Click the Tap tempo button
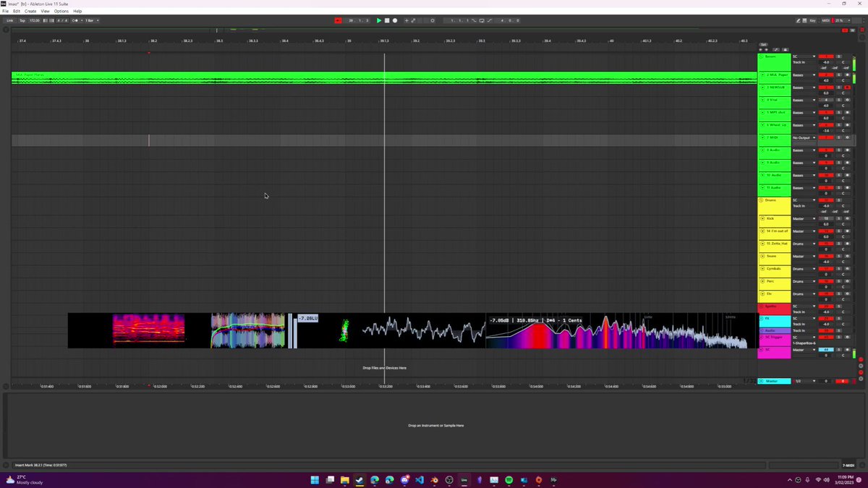Screen dimensions: 868x488 point(22,20)
